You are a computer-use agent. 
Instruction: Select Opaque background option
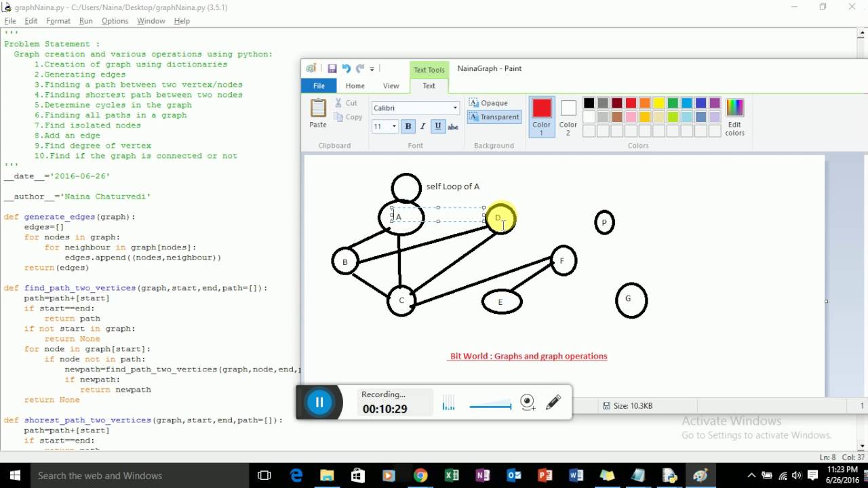coord(488,103)
